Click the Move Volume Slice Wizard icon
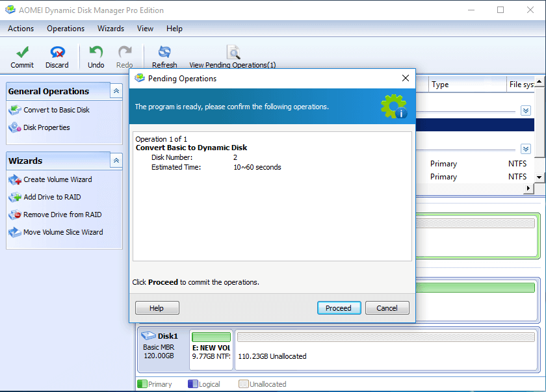Screen dimensions: 546x392 15,232
